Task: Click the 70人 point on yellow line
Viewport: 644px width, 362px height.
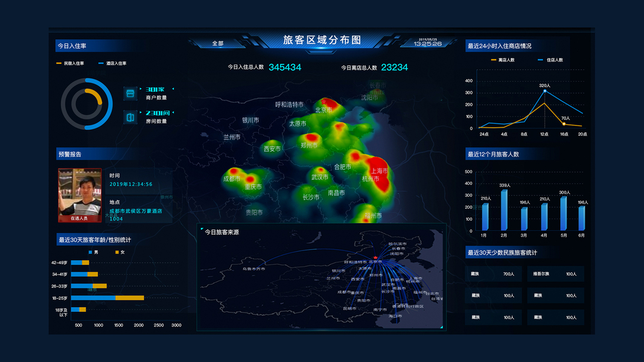Action: 564,124
